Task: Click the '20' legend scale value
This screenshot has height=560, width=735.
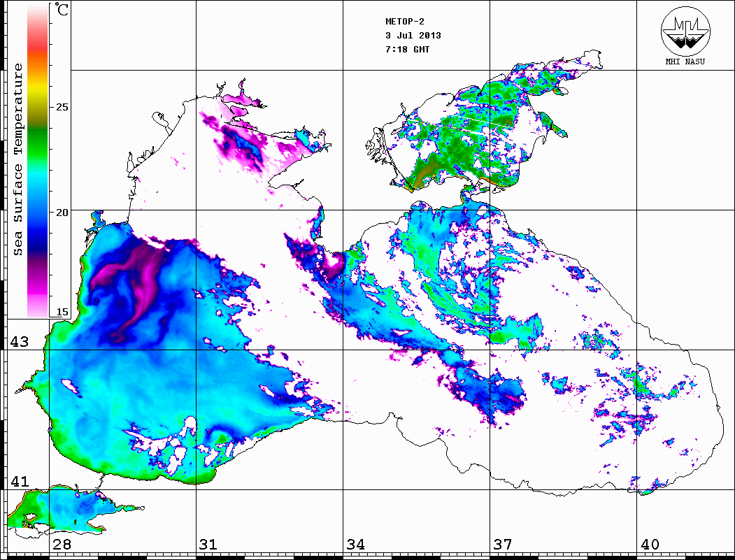Action: pos(62,213)
